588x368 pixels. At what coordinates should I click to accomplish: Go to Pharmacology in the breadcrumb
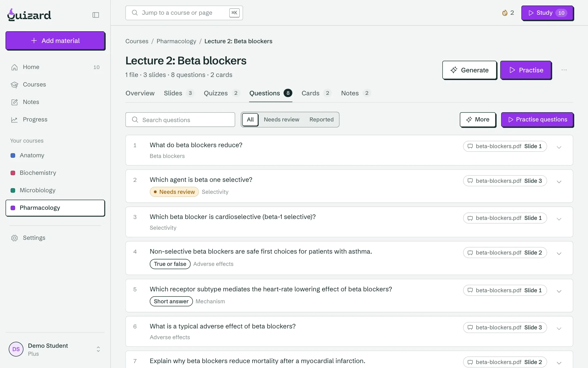pyautogui.click(x=176, y=41)
